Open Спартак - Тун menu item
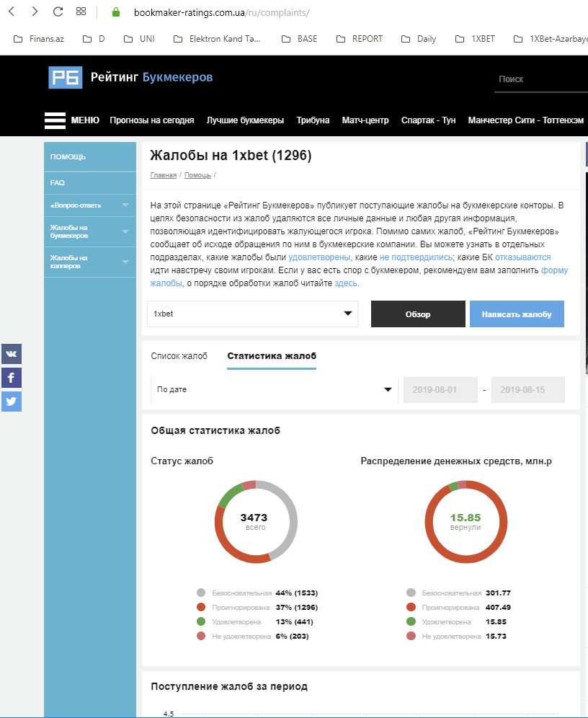Viewport: 588px width, 718px height. point(428,120)
